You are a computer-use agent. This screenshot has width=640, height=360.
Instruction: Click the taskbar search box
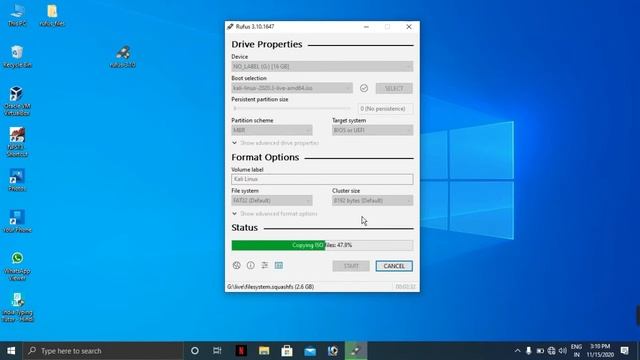[x=103, y=351]
